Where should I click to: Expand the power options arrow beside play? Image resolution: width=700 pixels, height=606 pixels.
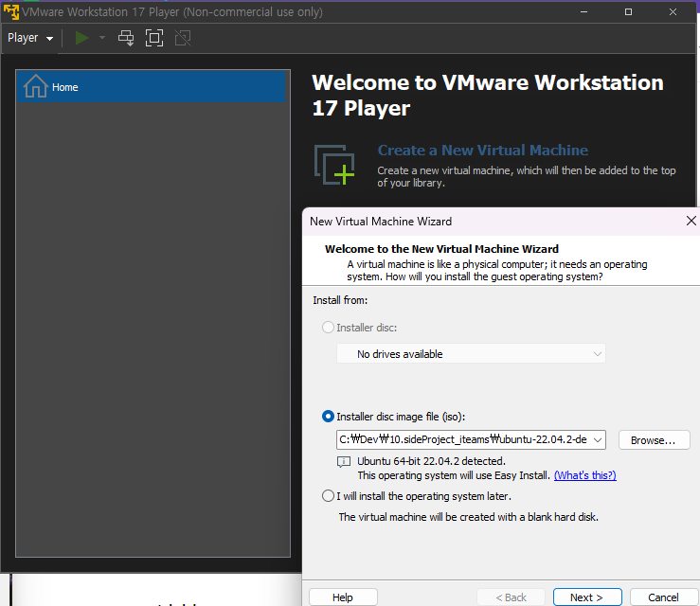point(102,38)
